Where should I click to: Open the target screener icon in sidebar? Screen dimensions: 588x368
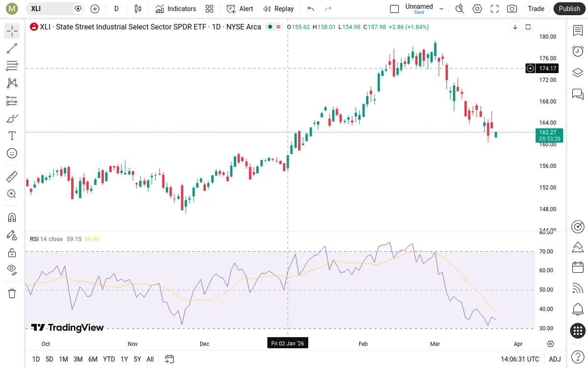(x=578, y=226)
